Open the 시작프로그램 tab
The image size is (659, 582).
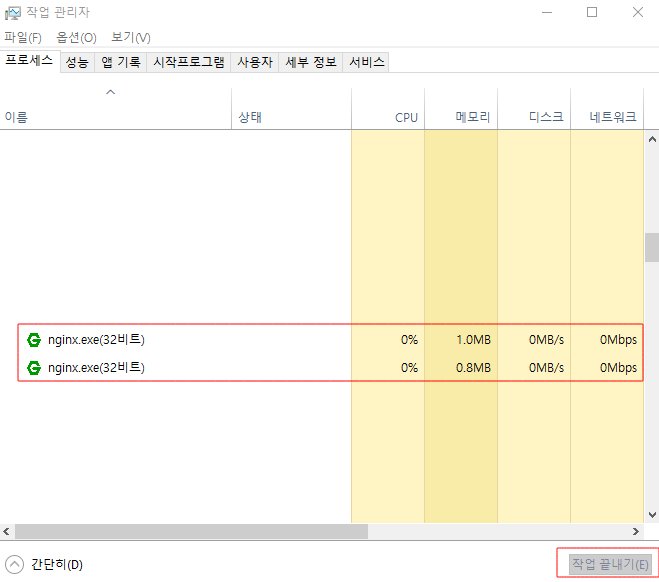[189, 63]
